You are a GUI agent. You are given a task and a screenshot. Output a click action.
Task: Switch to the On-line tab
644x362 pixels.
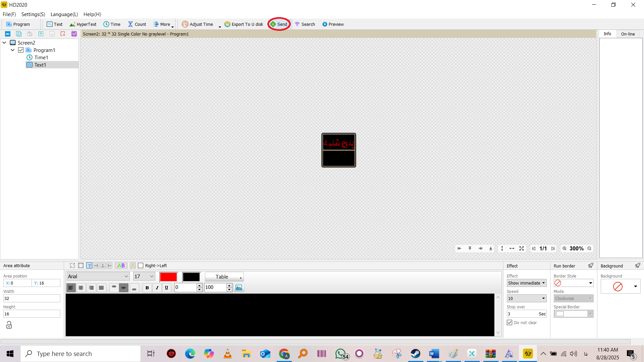pyautogui.click(x=628, y=34)
